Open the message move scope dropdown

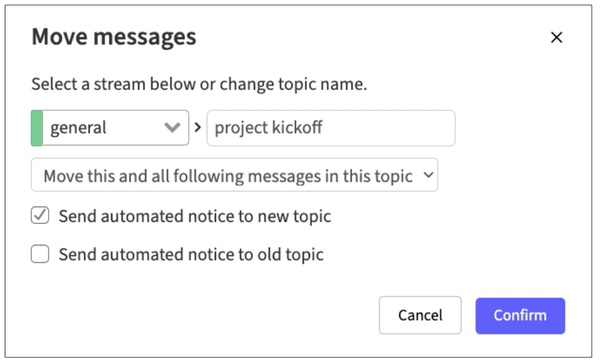(234, 175)
